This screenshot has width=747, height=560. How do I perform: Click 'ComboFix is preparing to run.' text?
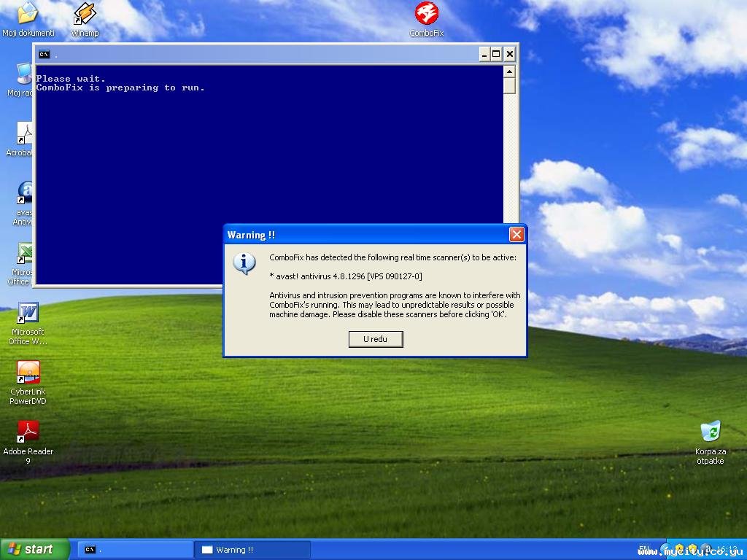pyautogui.click(x=120, y=87)
